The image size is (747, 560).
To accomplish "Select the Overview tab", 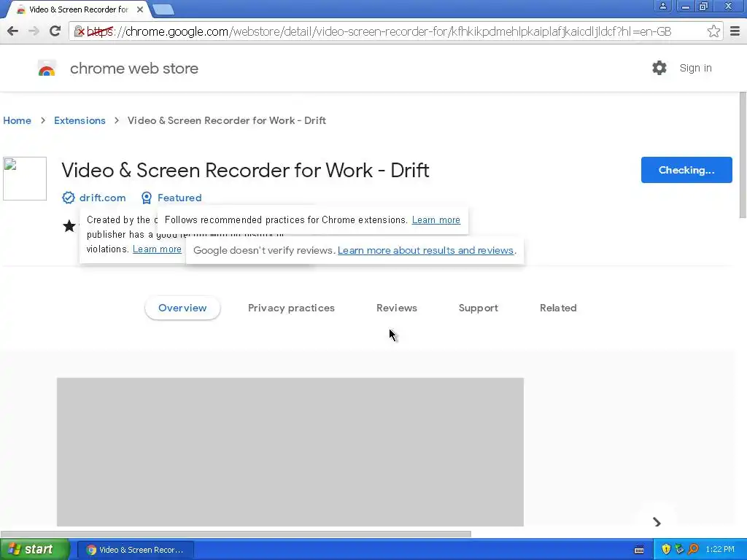I will pyautogui.click(x=182, y=308).
